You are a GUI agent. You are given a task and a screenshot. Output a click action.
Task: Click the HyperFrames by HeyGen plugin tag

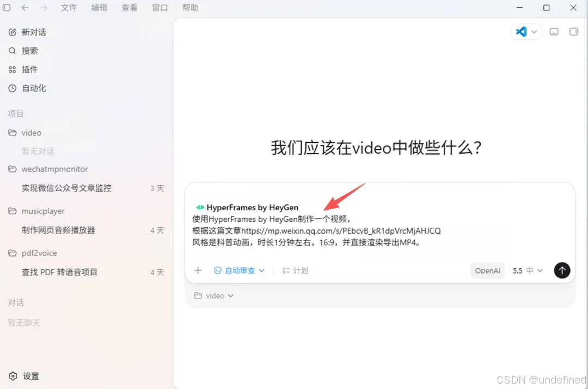(x=247, y=208)
